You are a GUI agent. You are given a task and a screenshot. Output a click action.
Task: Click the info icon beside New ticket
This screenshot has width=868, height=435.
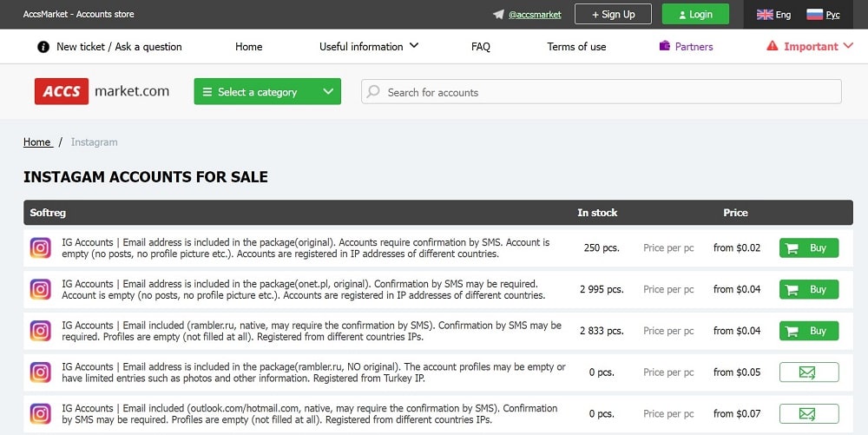coord(43,47)
